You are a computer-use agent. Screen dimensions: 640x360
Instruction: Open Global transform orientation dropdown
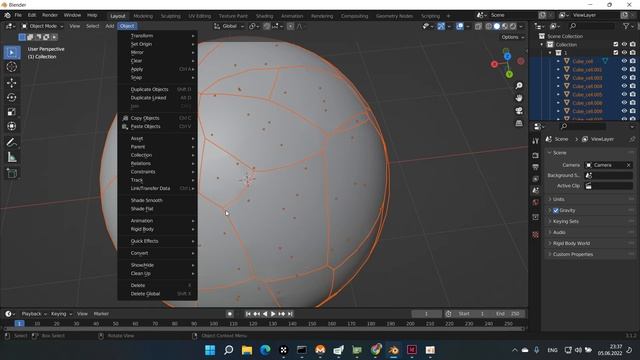[x=229, y=26]
